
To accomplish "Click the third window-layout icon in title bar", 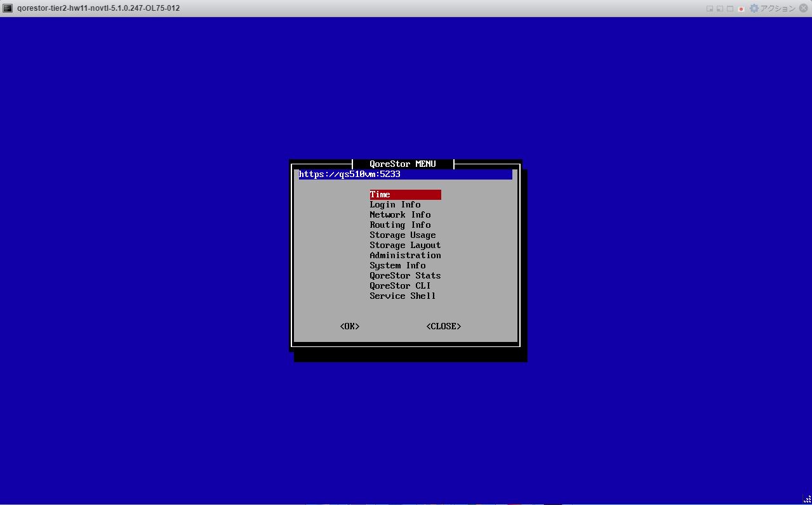I will [x=730, y=9].
